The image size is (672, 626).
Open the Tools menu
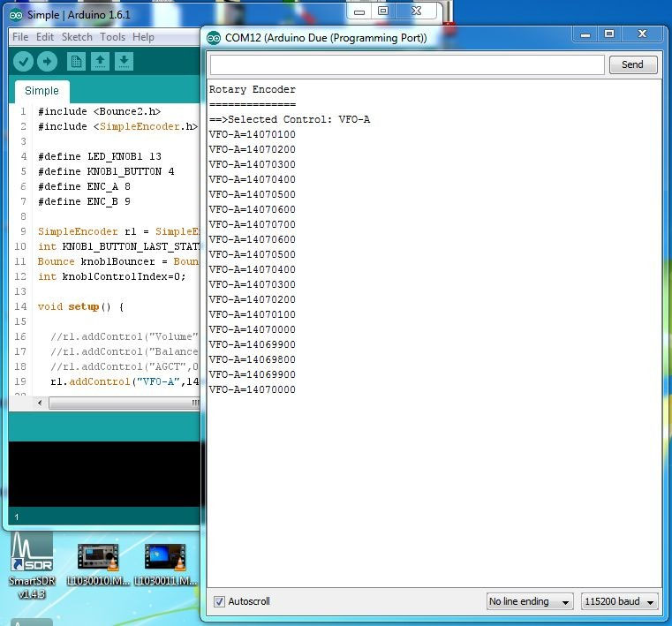112,37
